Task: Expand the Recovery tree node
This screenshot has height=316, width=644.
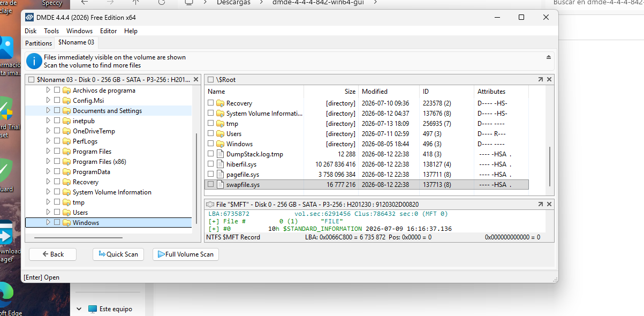Action: [x=48, y=182]
